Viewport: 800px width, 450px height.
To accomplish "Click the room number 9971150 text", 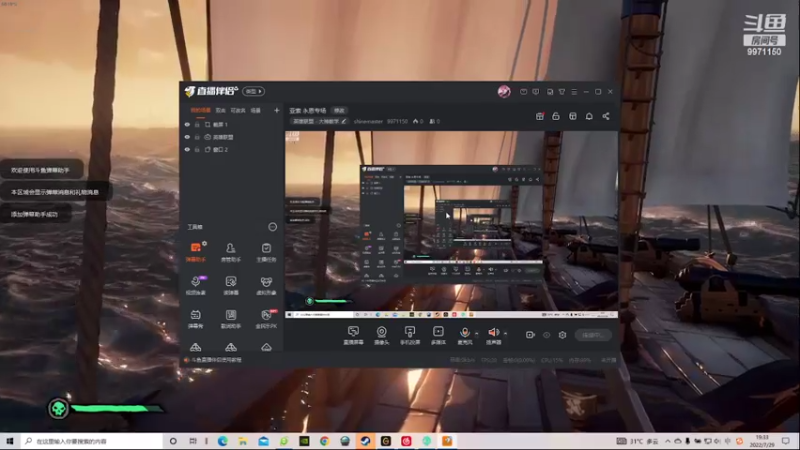I will (x=397, y=121).
